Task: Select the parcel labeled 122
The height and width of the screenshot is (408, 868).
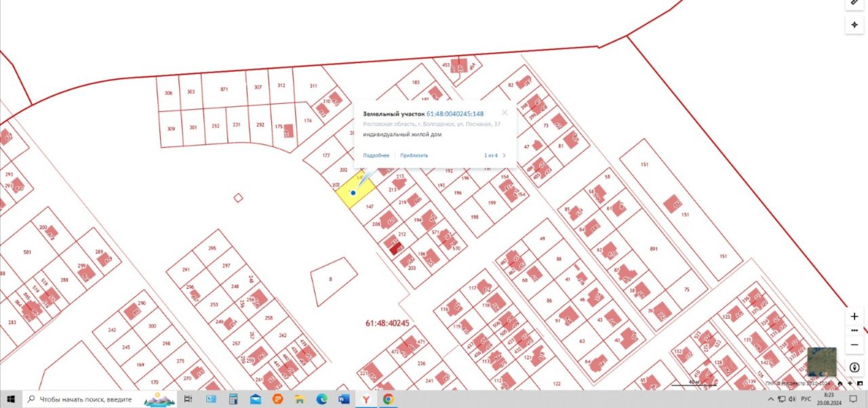Action: [x=557, y=384]
